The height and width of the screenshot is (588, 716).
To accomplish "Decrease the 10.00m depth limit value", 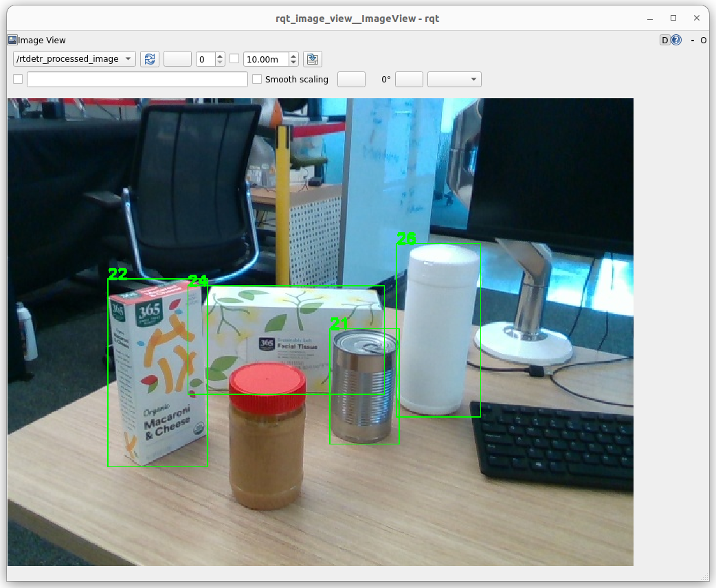I will [293, 63].
